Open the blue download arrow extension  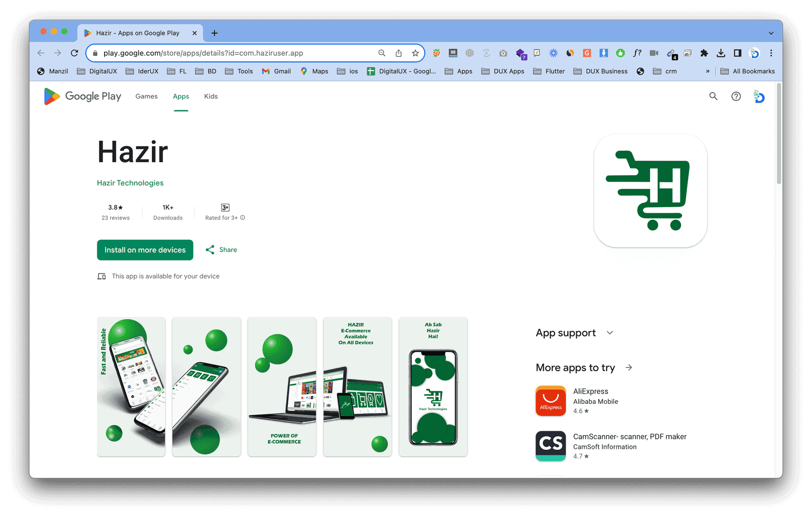[603, 53]
